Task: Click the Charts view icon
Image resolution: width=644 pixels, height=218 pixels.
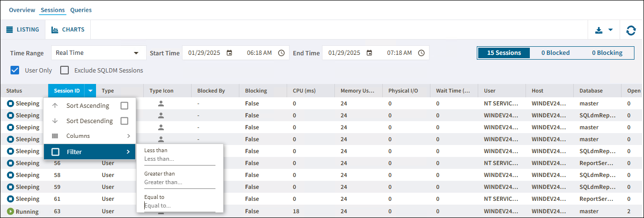Action: click(x=55, y=30)
